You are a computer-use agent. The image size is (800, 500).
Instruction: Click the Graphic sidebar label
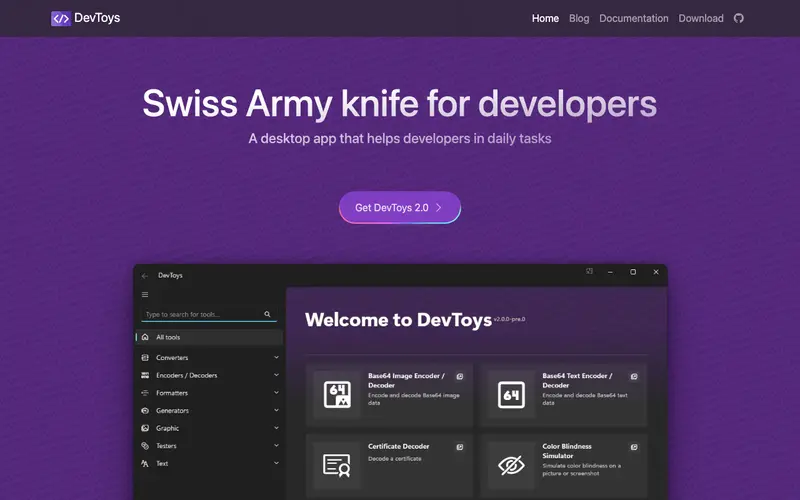167,428
